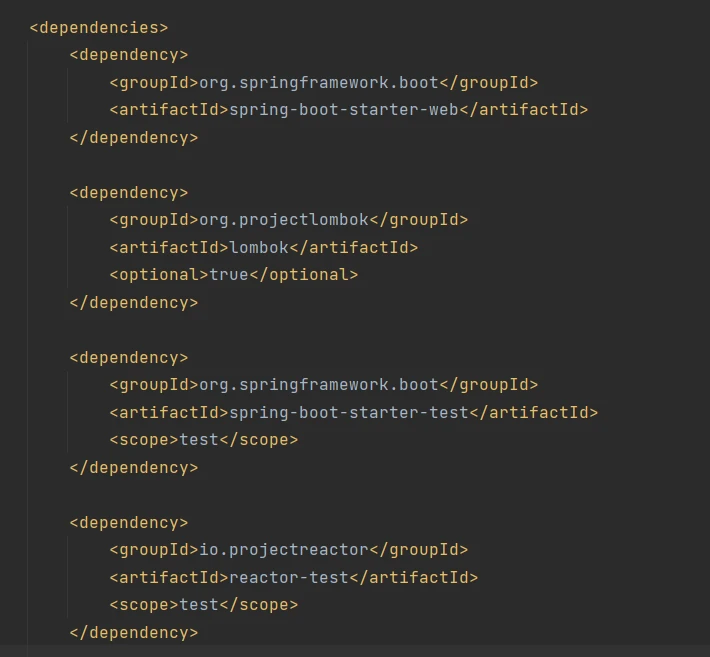Image resolution: width=710 pixels, height=657 pixels.
Task: Click the opening dependency tag above org.projectlombok
Action: coord(128,192)
